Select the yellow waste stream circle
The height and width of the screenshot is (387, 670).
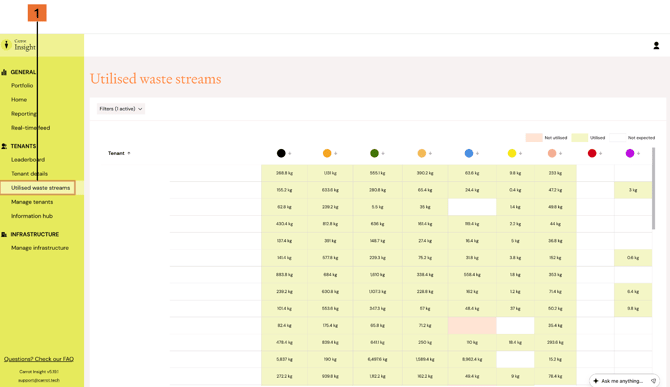click(511, 153)
